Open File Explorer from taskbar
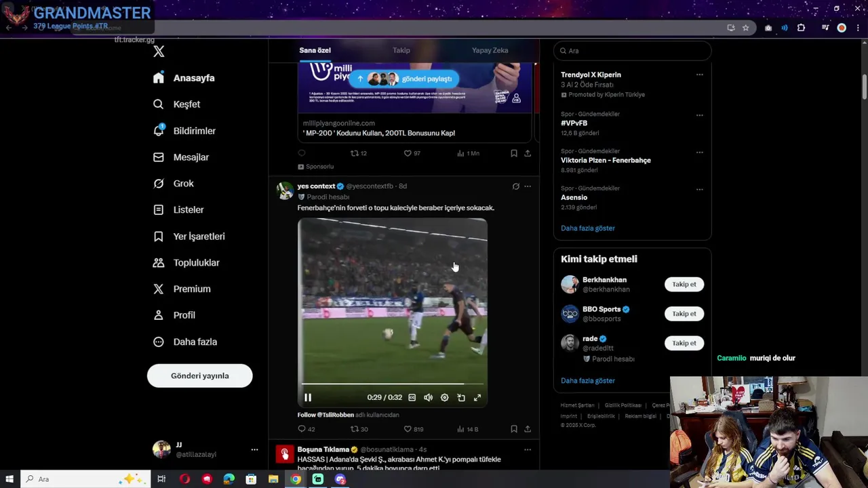This screenshot has height=488, width=868. click(x=273, y=479)
